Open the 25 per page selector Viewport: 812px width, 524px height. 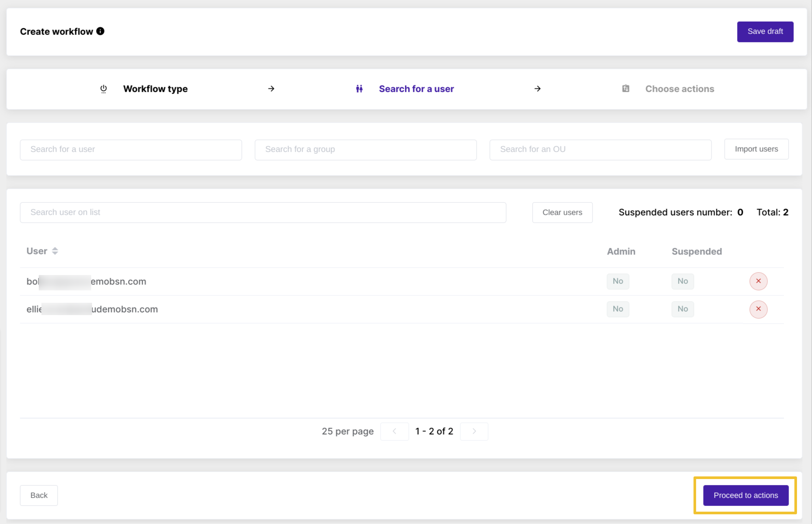click(348, 431)
